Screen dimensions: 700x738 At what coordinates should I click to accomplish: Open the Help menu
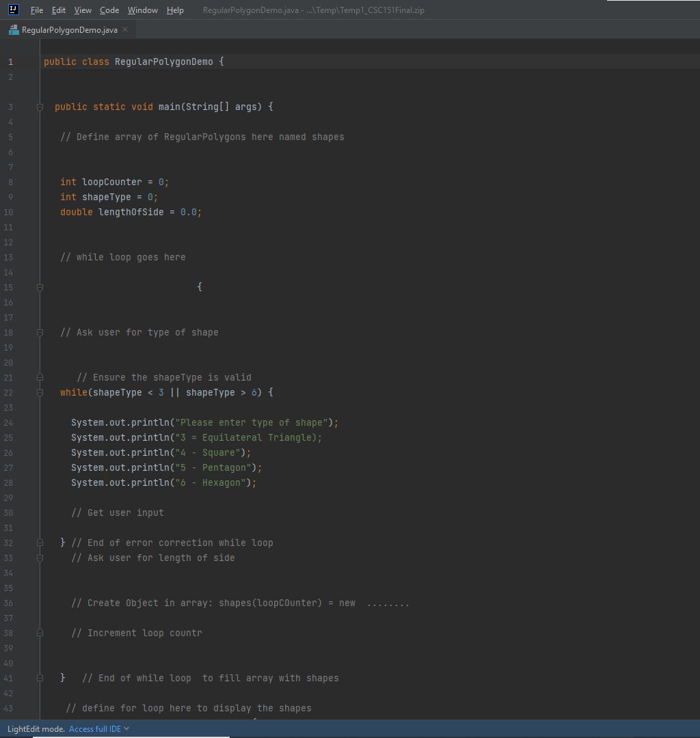(174, 10)
